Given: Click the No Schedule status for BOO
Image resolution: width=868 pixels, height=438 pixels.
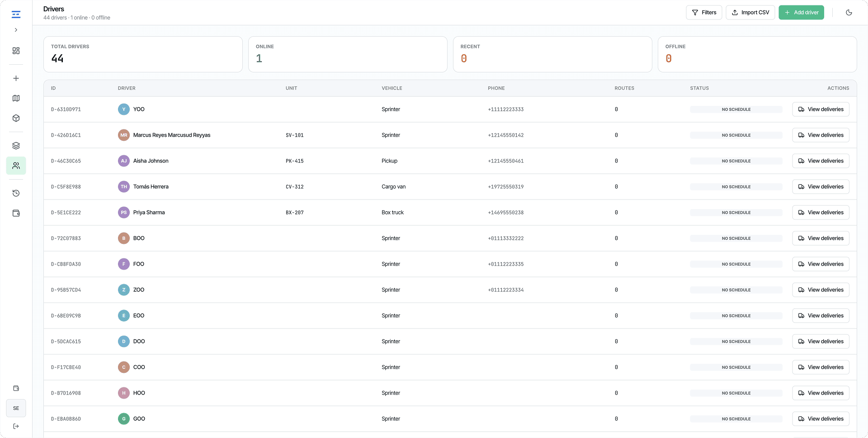Looking at the screenshot, I should tap(736, 238).
